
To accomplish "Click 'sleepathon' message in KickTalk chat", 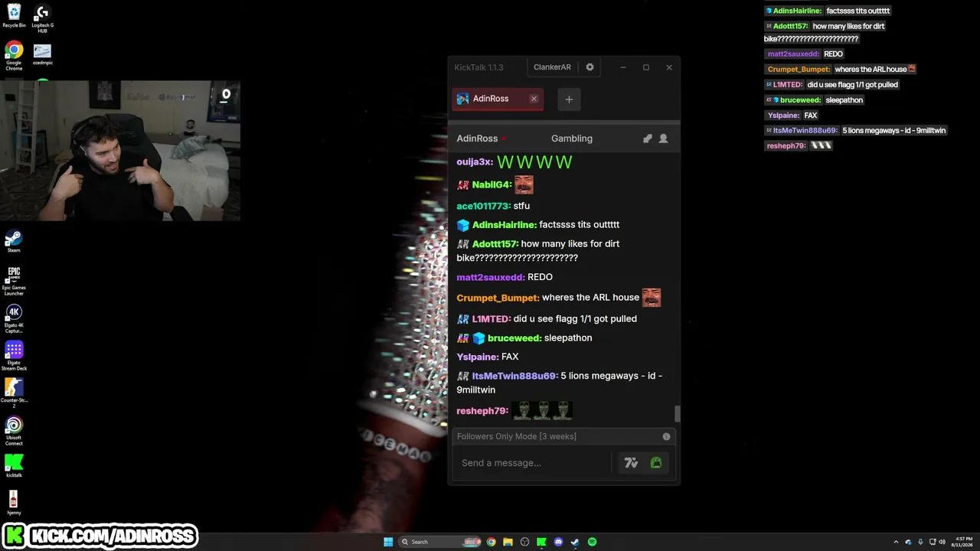I will (x=568, y=338).
